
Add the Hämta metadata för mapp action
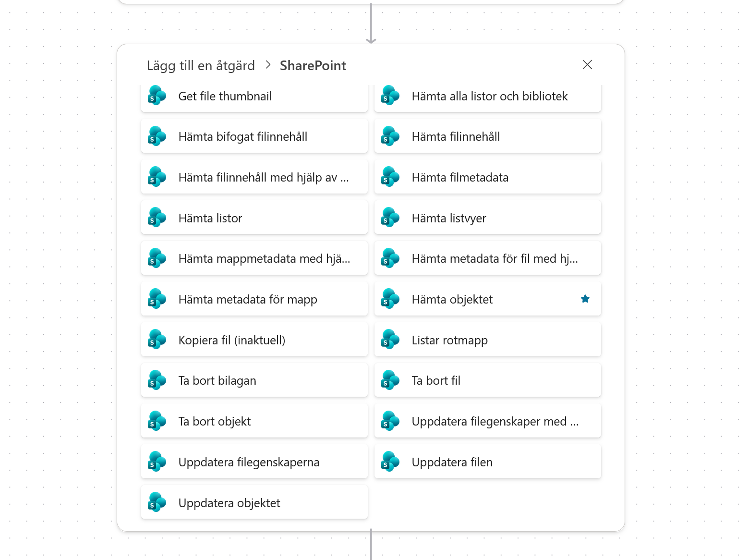(254, 299)
